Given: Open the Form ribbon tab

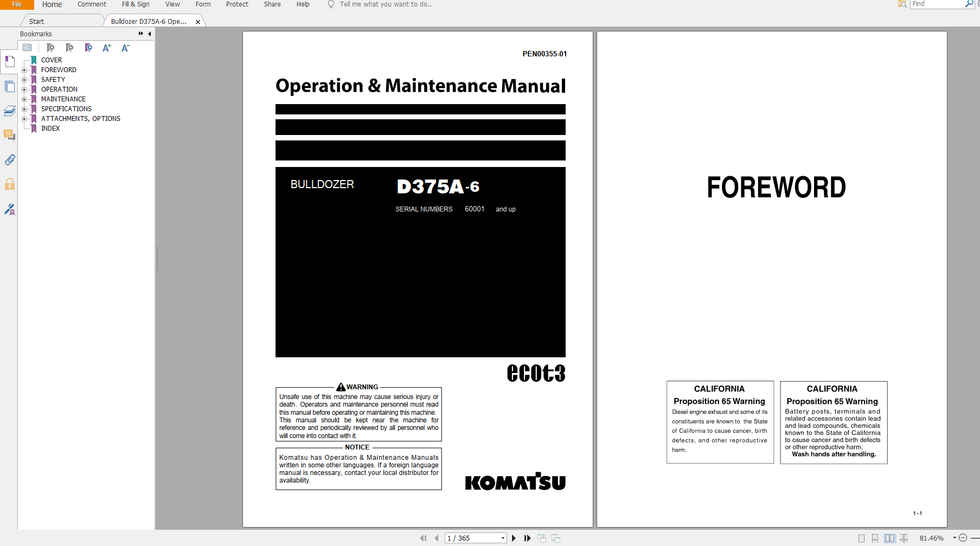Looking at the screenshot, I should 203,4.
